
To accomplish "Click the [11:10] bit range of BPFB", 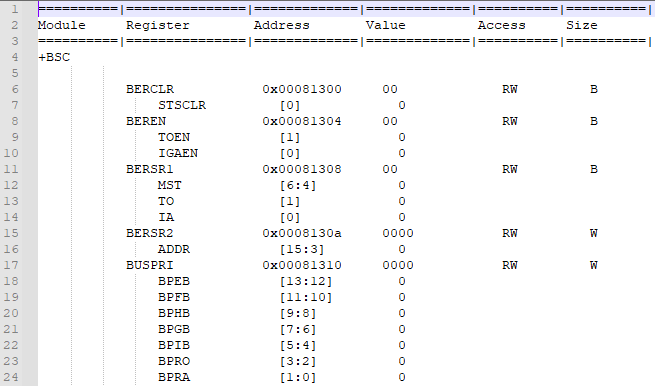I will [306, 297].
